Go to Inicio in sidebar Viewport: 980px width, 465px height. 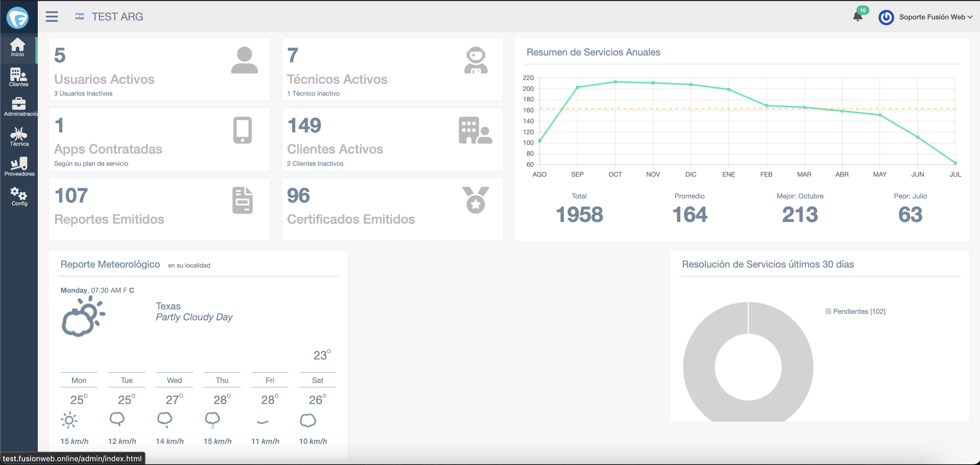tap(17, 48)
